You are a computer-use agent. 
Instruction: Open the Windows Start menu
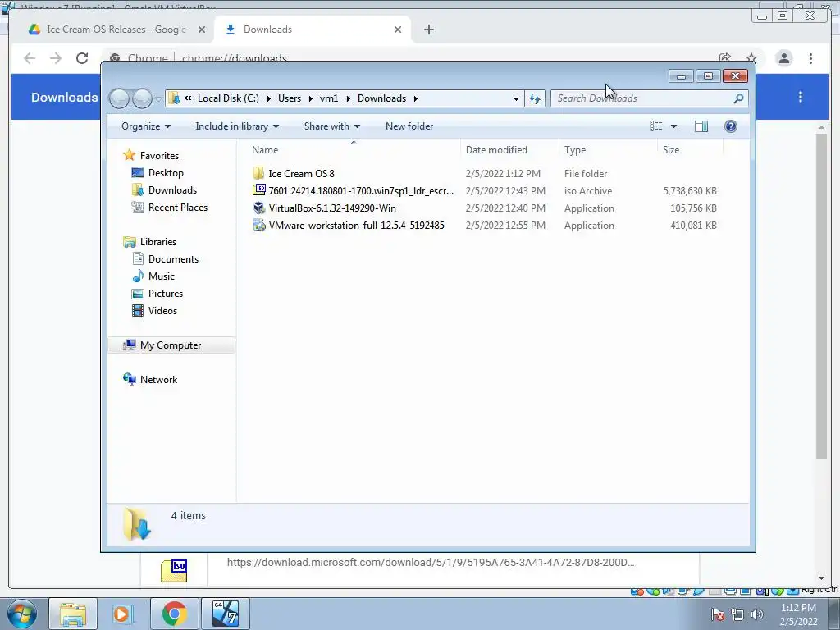pos(22,614)
